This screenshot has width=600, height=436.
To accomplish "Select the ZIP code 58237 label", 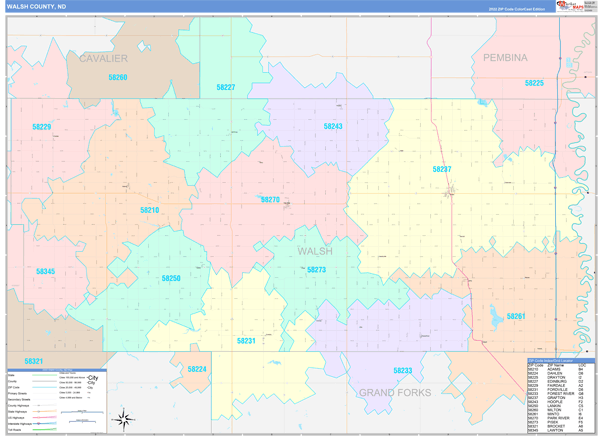I will 441,169.
